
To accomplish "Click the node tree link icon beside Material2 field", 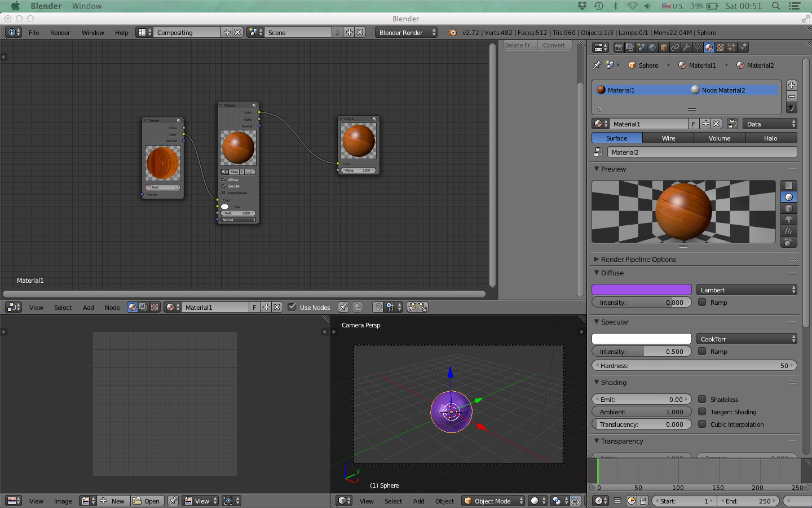I will point(598,152).
